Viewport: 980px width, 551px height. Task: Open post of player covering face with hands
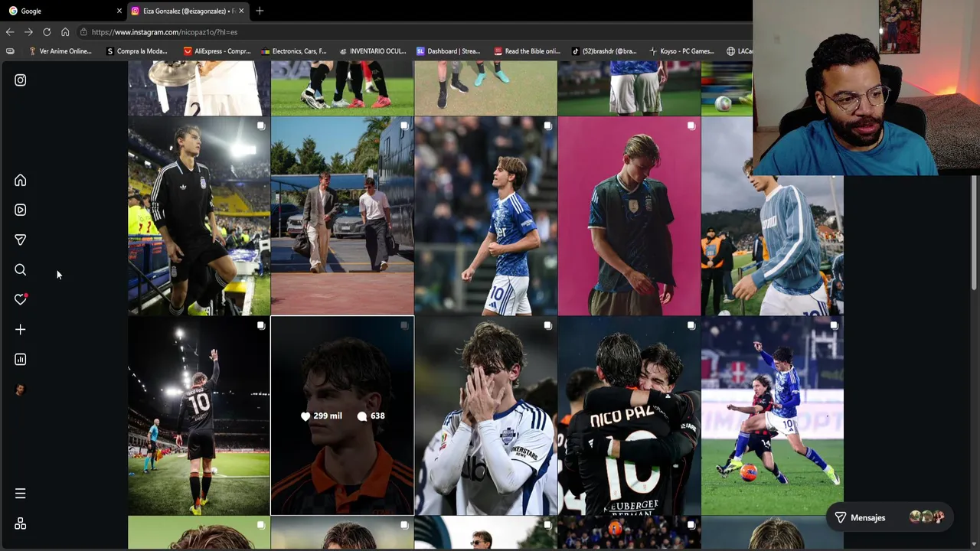pyautogui.click(x=485, y=416)
